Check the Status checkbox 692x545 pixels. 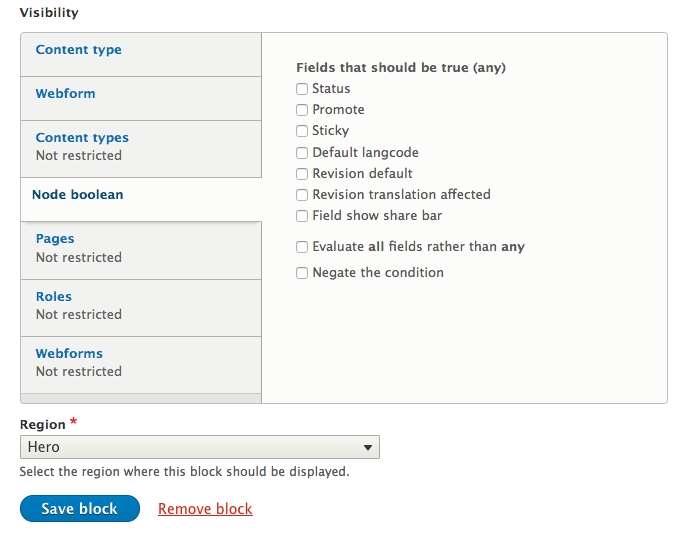(x=302, y=89)
